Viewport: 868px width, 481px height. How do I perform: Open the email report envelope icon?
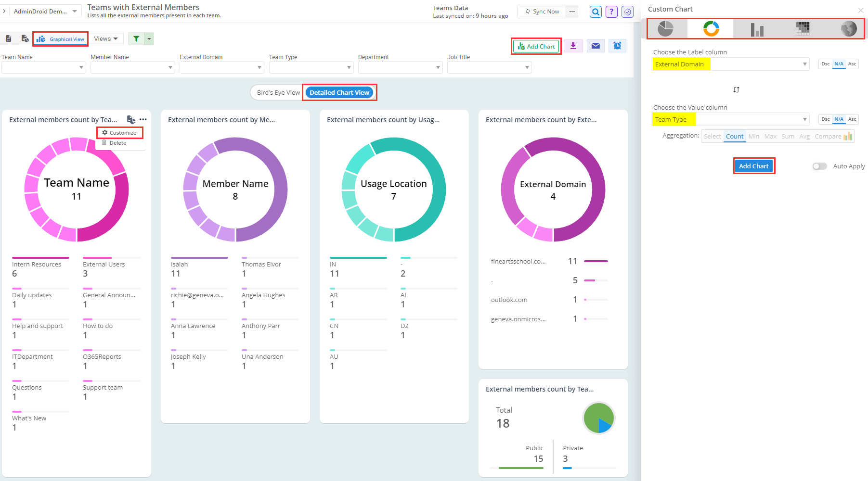point(596,46)
